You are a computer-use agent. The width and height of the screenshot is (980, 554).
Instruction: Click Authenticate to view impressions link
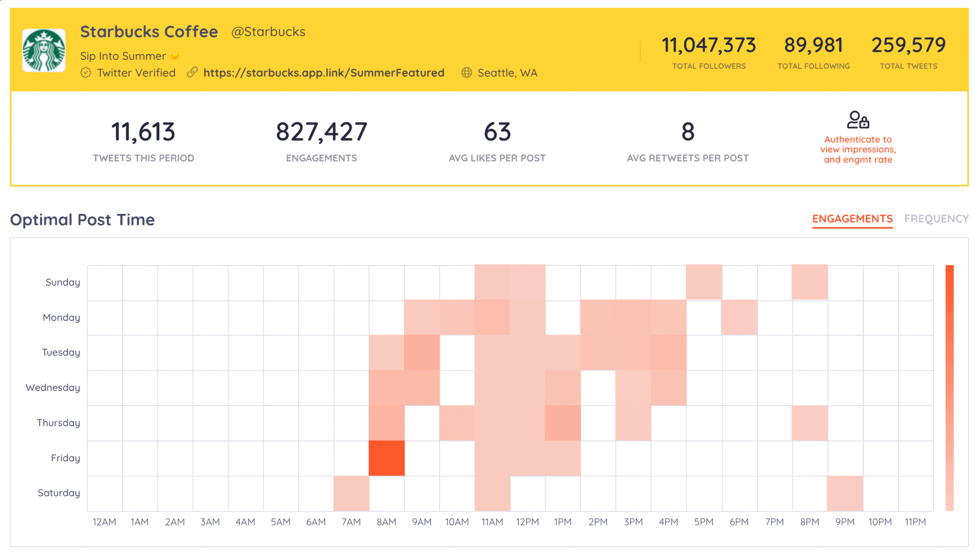tap(858, 149)
